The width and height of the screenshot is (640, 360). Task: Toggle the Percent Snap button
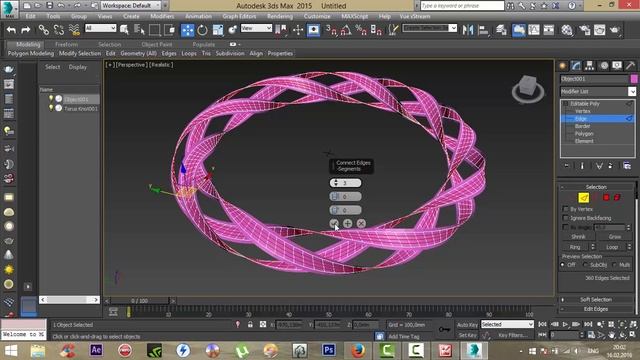[x=361, y=30]
